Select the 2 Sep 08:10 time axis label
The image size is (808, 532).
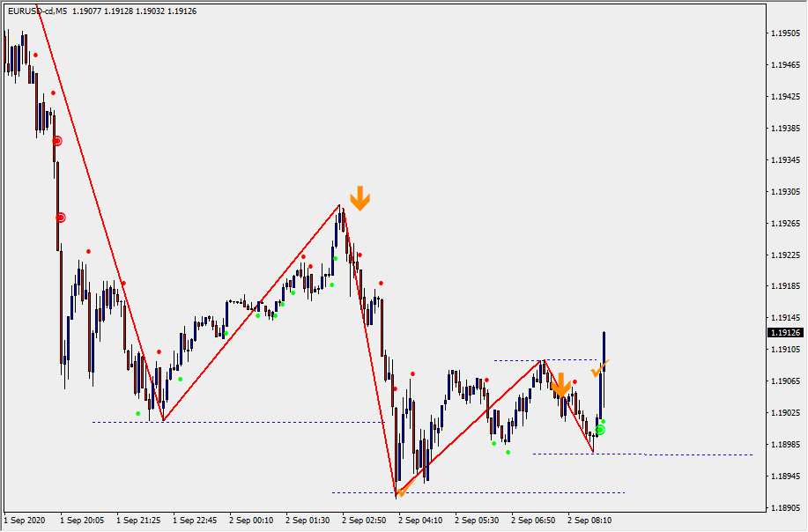coord(589,520)
